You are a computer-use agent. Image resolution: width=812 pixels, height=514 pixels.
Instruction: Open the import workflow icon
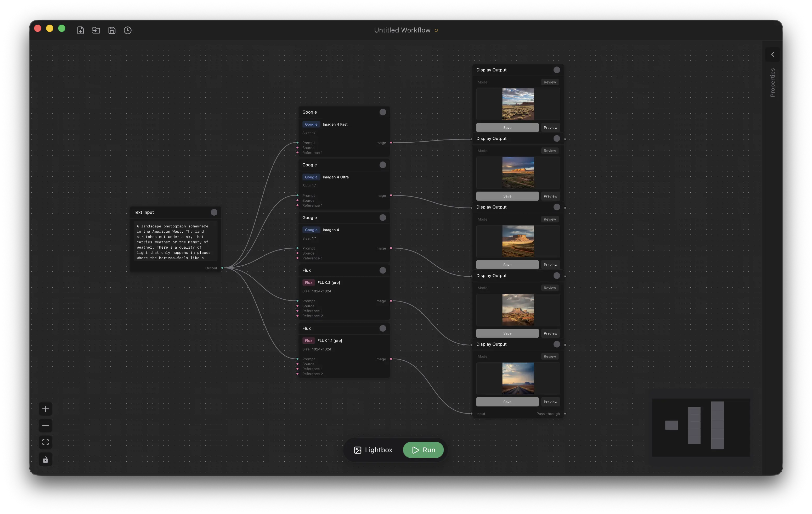tap(96, 30)
